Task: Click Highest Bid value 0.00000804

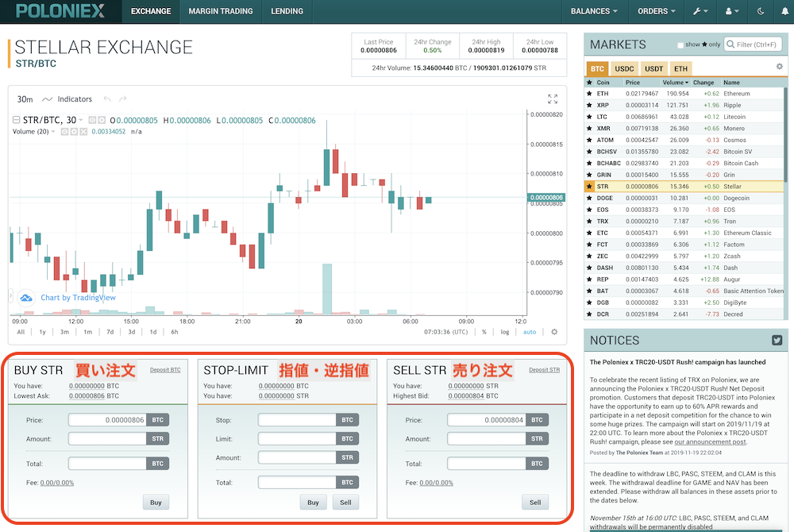Action: tap(466, 396)
